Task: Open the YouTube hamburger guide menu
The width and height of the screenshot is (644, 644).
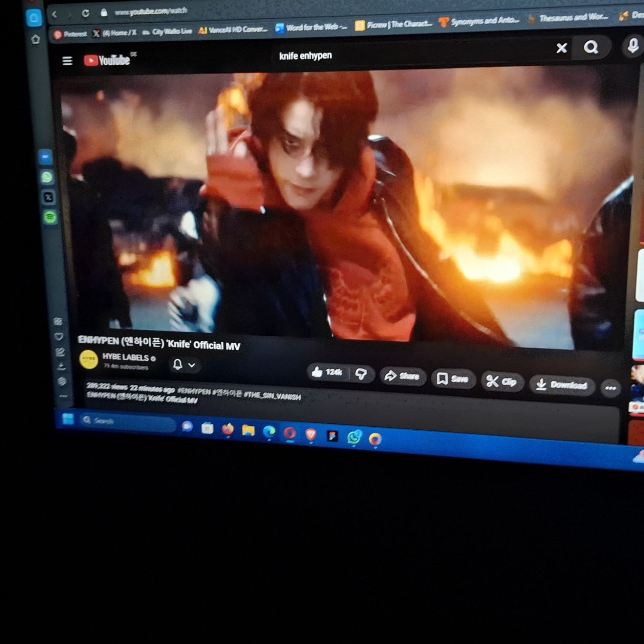Action: click(x=67, y=61)
